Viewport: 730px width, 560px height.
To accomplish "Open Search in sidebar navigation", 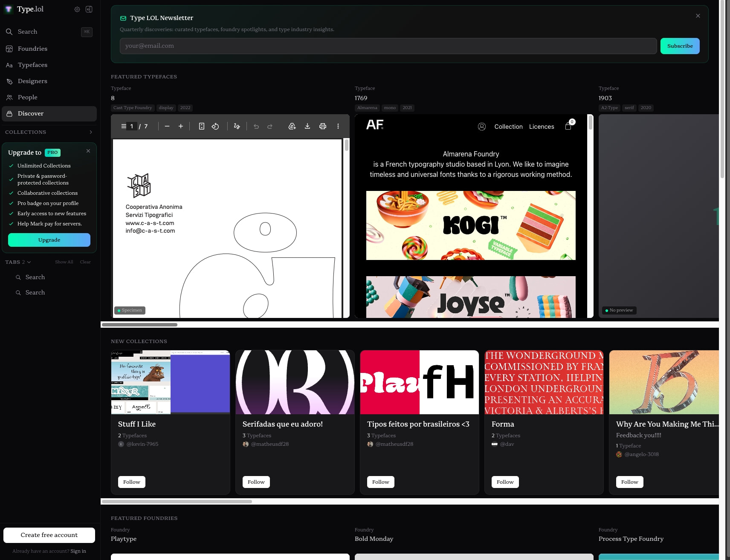I will point(49,32).
